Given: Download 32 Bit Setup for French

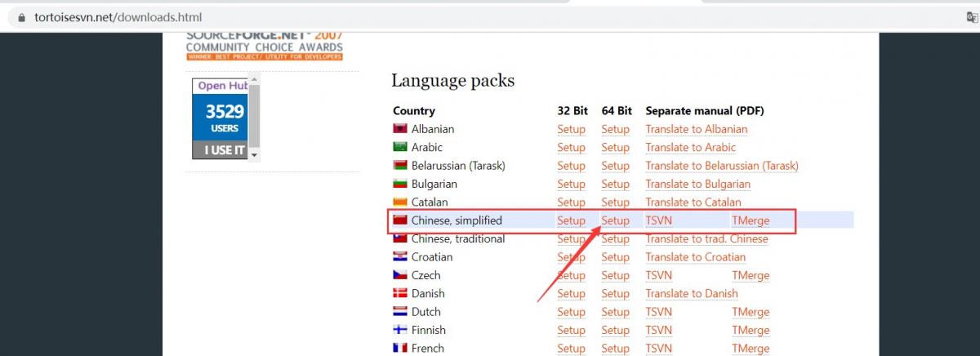Looking at the screenshot, I should [x=571, y=348].
